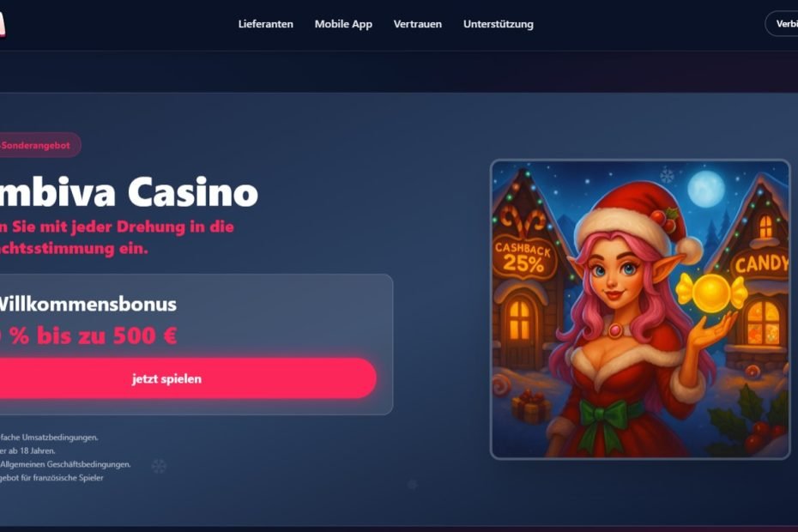Open the Unterstützung navigation link
The image size is (798, 532).
tap(499, 24)
